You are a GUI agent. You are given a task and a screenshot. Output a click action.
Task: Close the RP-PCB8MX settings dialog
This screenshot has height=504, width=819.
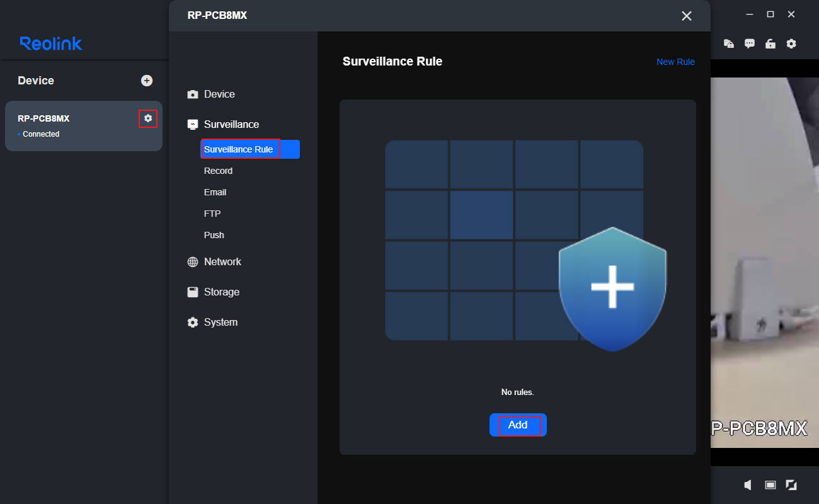[x=687, y=16]
